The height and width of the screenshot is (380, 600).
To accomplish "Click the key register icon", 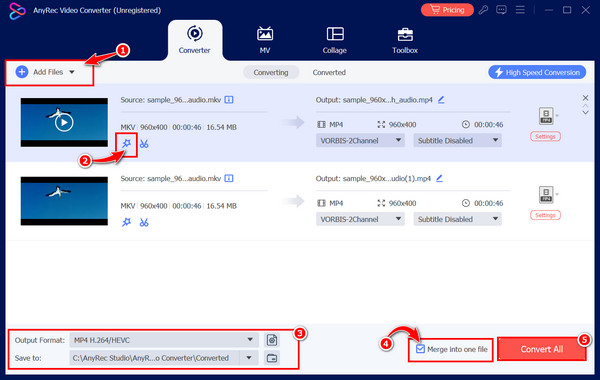I will click(483, 10).
